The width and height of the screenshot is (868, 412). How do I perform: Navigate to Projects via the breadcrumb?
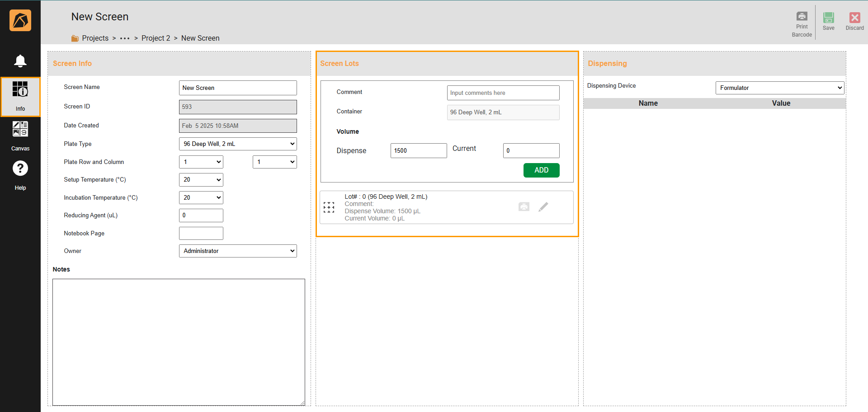click(95, 38)
